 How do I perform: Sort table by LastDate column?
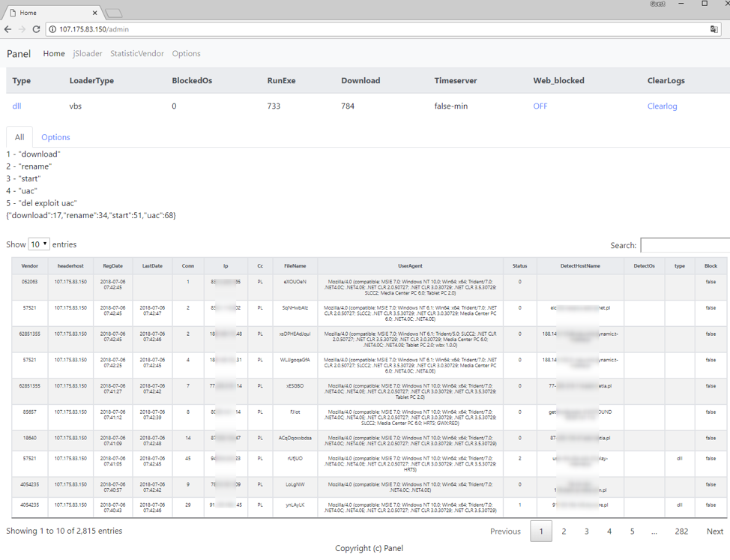click(152, 266)
